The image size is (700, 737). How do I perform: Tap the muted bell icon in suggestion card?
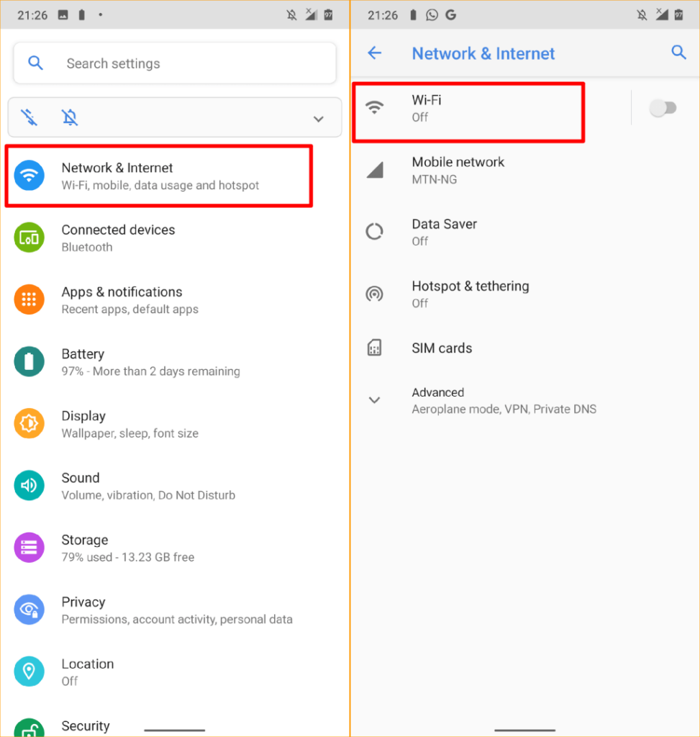(70, 117)
